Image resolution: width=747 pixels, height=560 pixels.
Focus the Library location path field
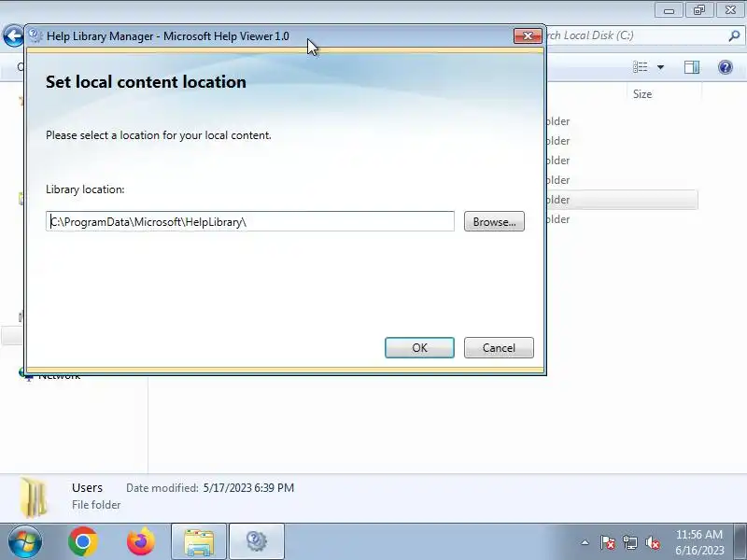tap(250, 221)
